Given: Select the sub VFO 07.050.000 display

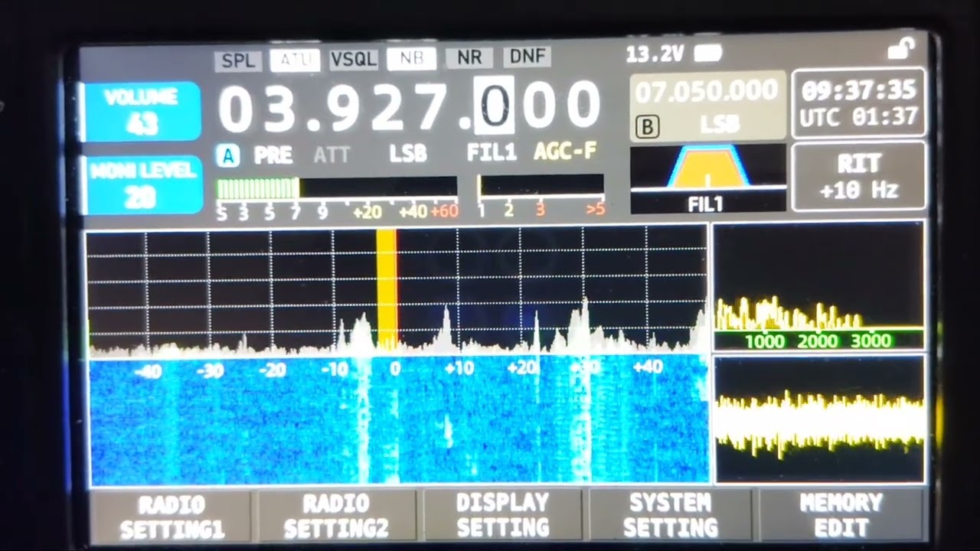Looking at the screenshot, I should point(707,106).
